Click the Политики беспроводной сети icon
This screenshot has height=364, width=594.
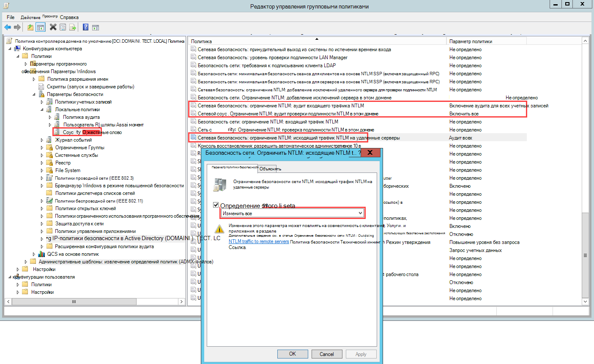point(49,201)
